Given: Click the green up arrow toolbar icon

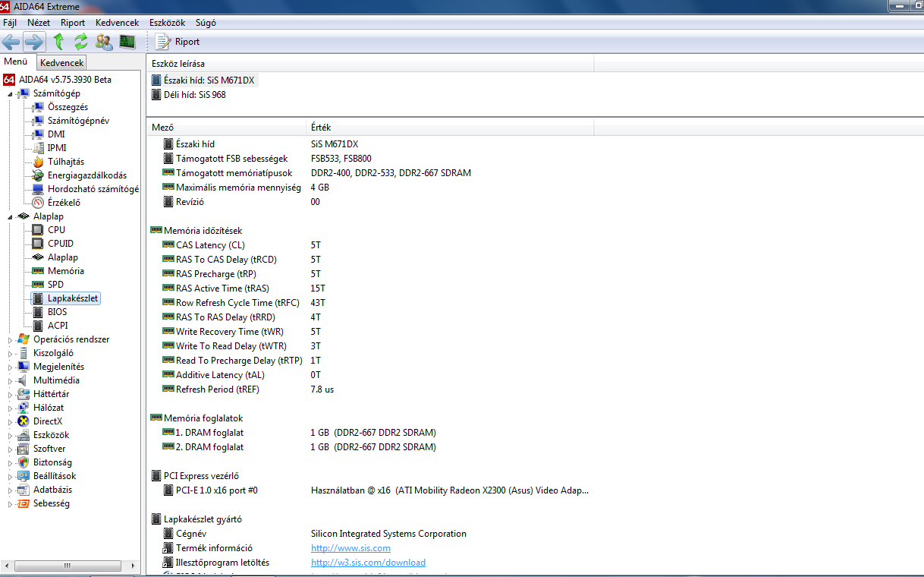Looking at the screenshot, I should point(58,42).
